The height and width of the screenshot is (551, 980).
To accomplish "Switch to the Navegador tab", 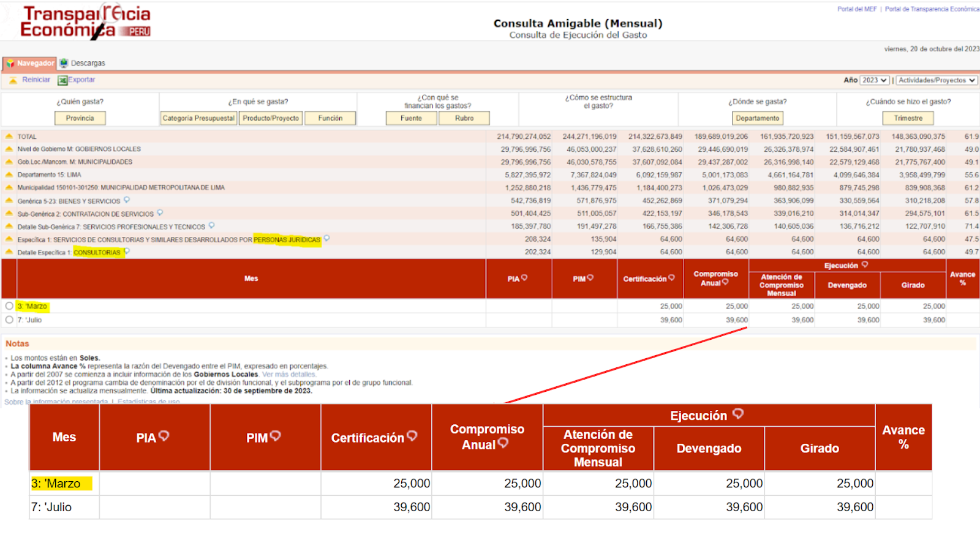I will 29,63.
